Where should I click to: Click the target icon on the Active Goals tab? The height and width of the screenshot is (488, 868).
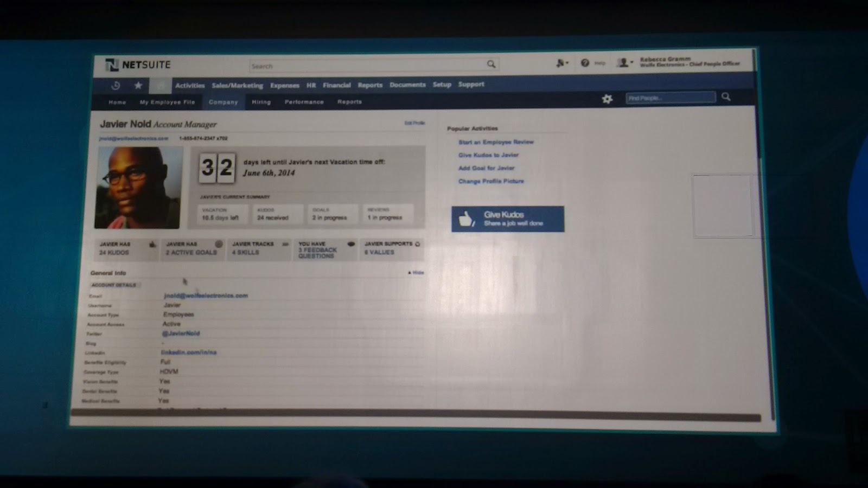click(219, 245)
